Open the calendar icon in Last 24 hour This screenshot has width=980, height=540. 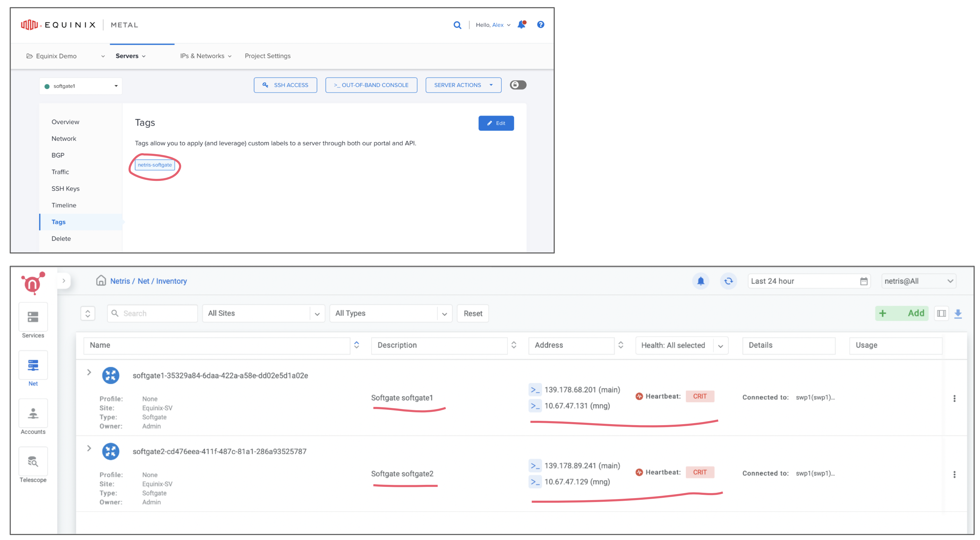[x=864, y=281]
